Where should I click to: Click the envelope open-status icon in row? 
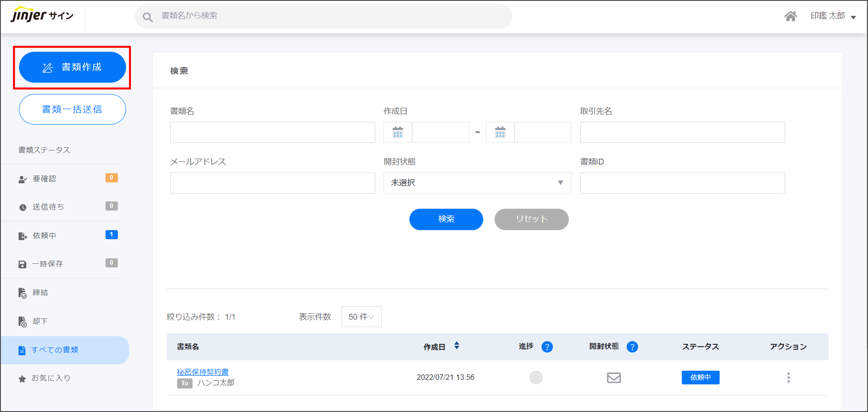pyautogui.click(x=614, y=377)
